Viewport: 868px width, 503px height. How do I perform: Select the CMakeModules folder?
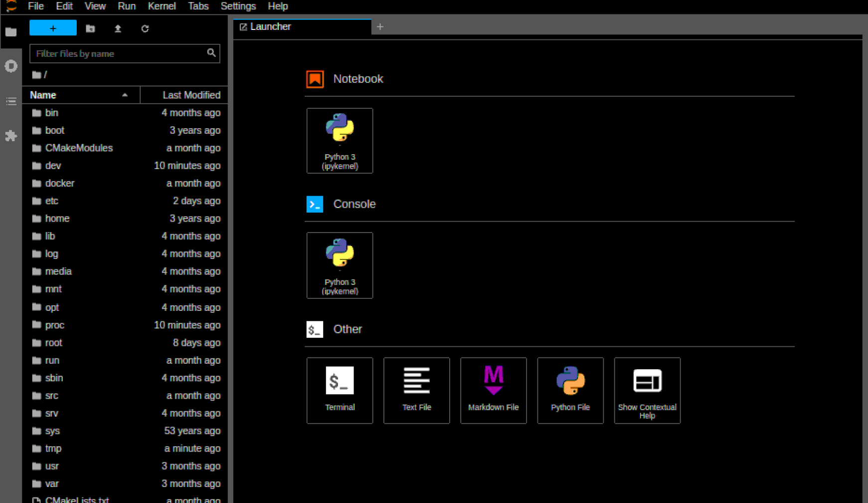[125, 148]
